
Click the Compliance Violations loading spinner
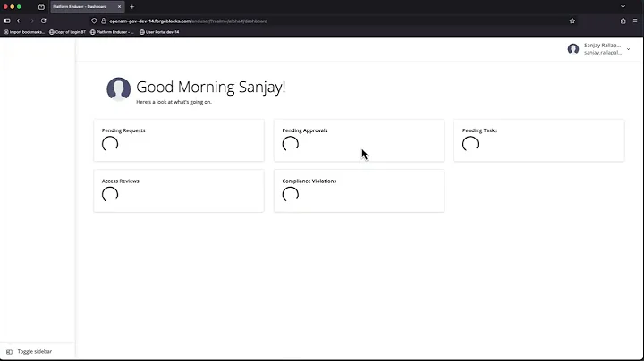291,195
